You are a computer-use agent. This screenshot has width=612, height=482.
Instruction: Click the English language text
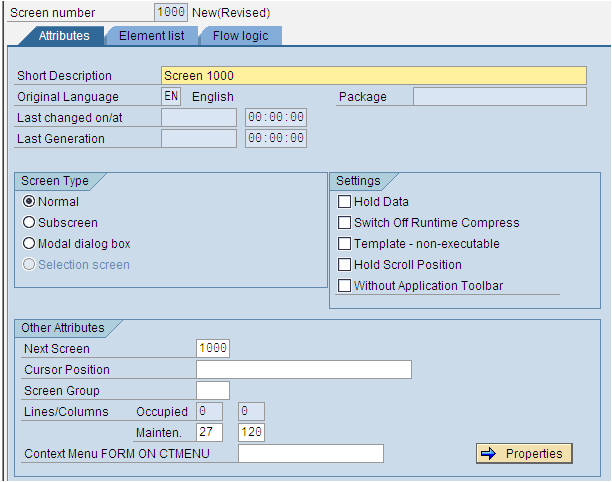(x=213, y=97)
